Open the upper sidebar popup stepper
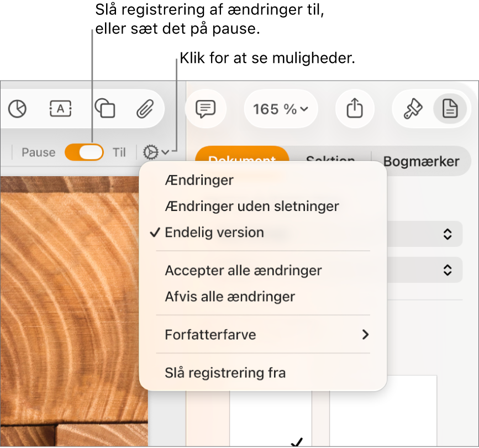Screen dimensions: 479x448 [447, 234]
